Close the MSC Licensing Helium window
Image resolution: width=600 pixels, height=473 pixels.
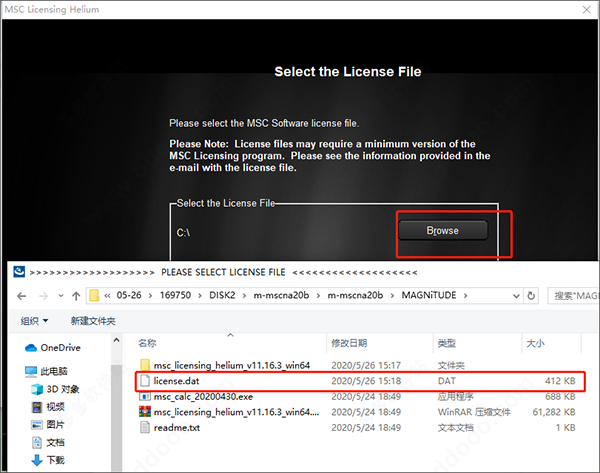click(586, 10)
